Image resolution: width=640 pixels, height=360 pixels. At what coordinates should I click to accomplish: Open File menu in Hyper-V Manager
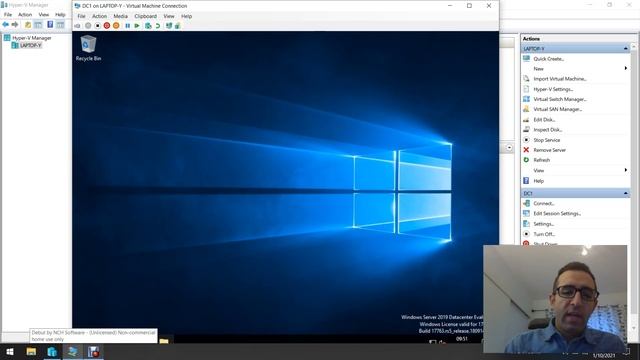click(x=8, y=15)
